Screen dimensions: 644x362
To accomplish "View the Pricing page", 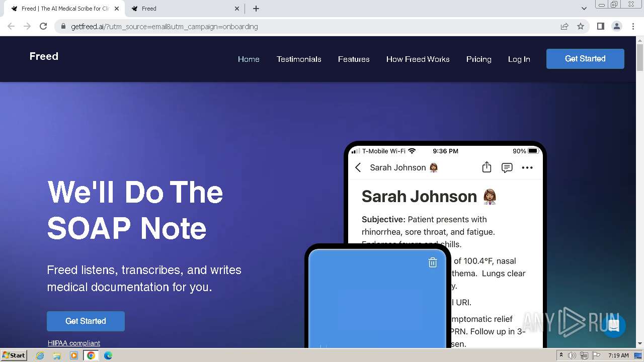I will [x=478, y=59].
